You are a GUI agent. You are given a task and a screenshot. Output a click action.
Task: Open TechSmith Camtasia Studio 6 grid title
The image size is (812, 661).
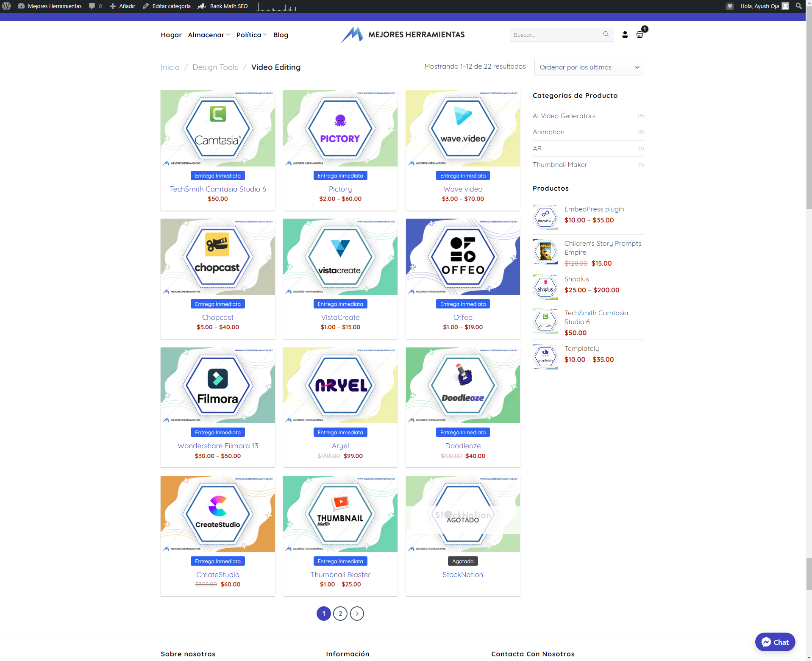[218, 189]
